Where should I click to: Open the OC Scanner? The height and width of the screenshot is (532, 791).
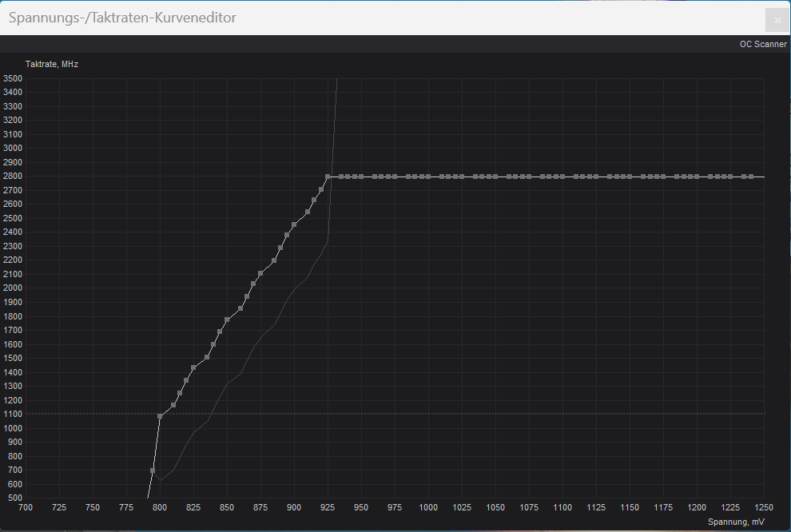tap(763, 45)
